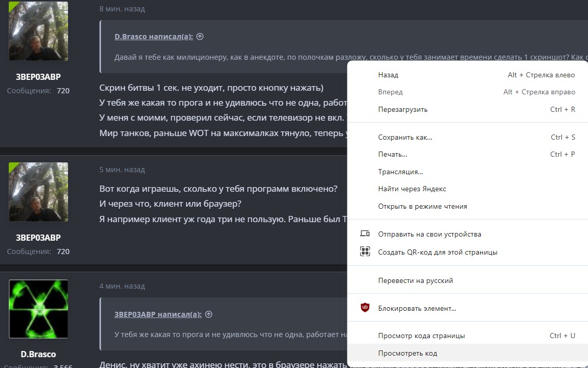
Task: Click the devices icon next to Отправить на свои устройства
Action: click(x=365, y=233)
